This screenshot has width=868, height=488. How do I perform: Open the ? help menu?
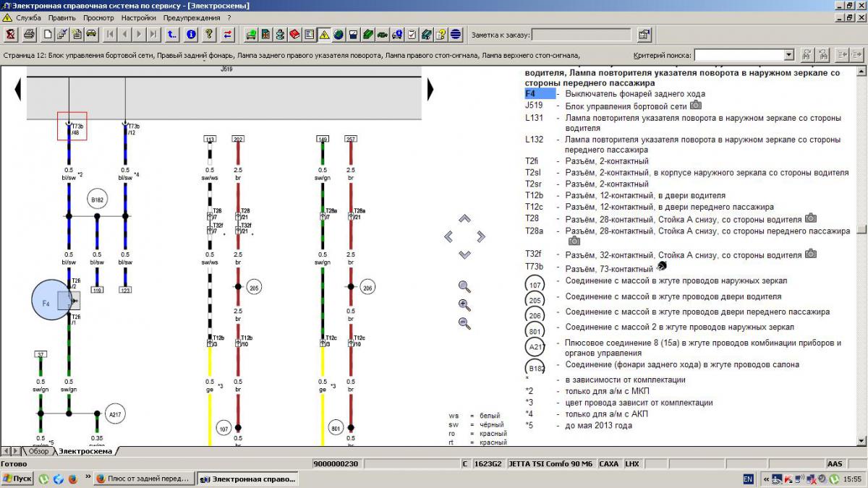[229, 17]
